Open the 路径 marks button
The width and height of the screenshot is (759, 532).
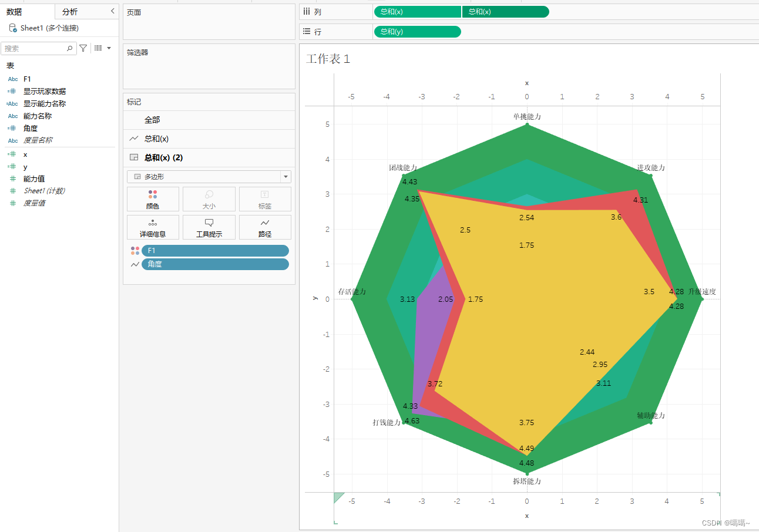(x=265, y=227)
